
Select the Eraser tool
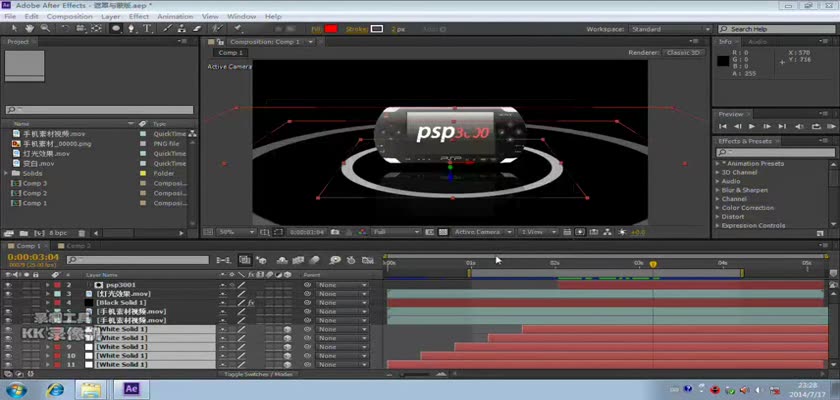[197, 29]
